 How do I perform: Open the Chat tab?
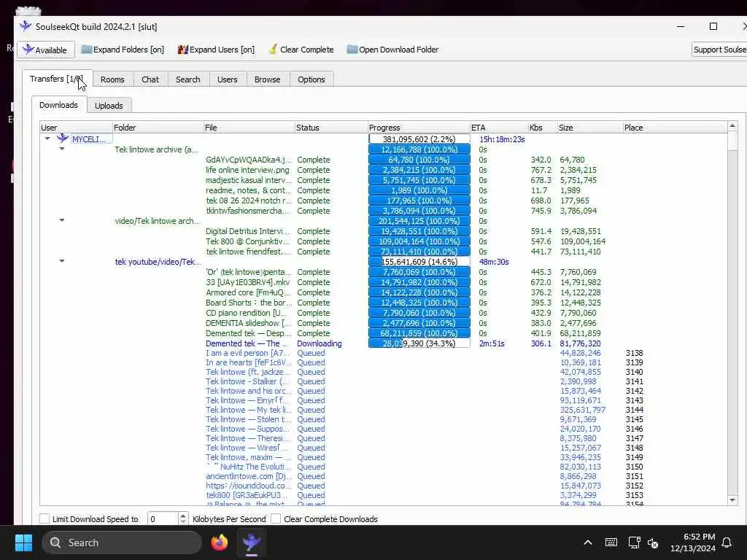(150, 79)
